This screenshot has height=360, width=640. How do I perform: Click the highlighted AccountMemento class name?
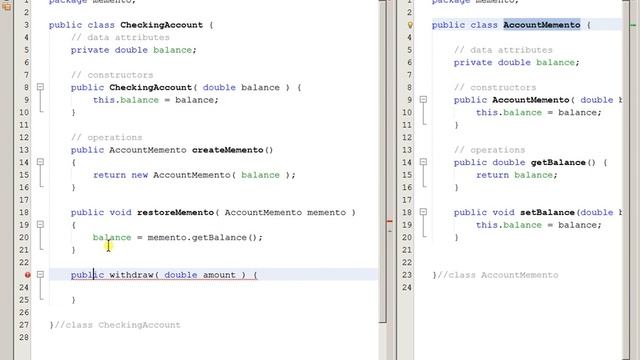[x=542, y=25]
